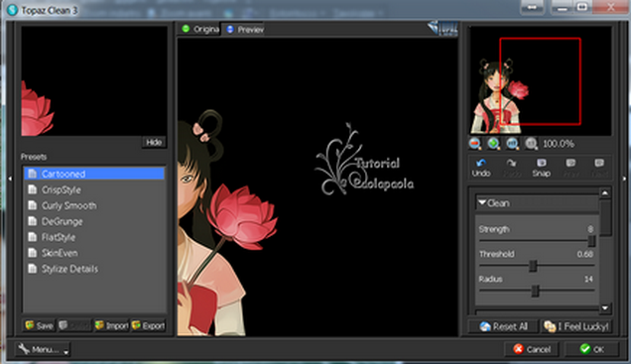Click the grayed-out Redo arrow
The height and width of the screenshot is (364, 631).
512,168
